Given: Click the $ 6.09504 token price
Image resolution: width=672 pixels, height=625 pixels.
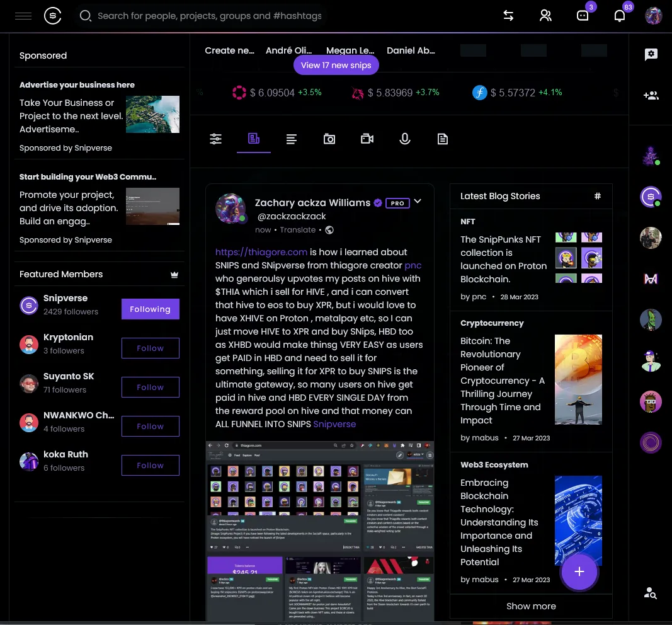Looking at the screenshot, I should (272, 93).
